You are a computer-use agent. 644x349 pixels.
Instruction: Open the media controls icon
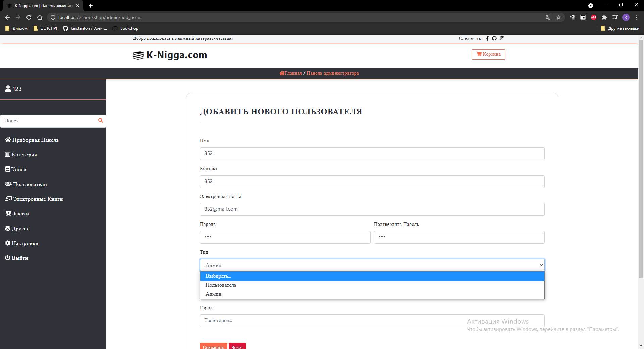pos(615,17)
